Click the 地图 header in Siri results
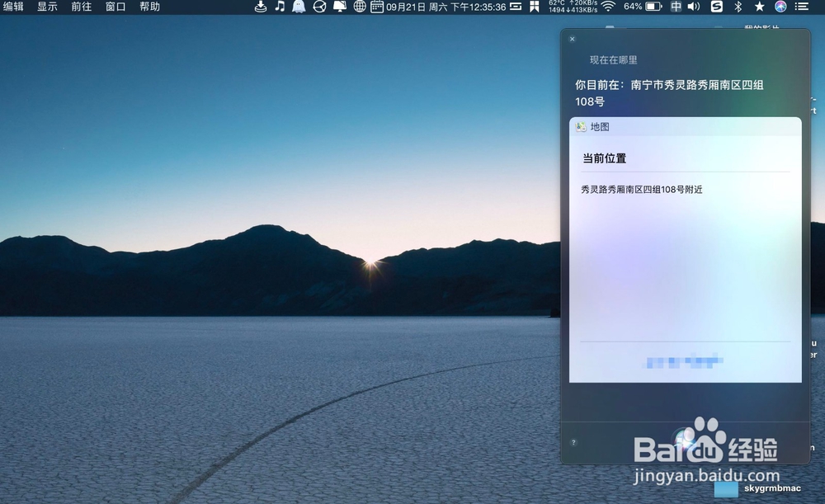825x504 pixels. click(594, 126)
